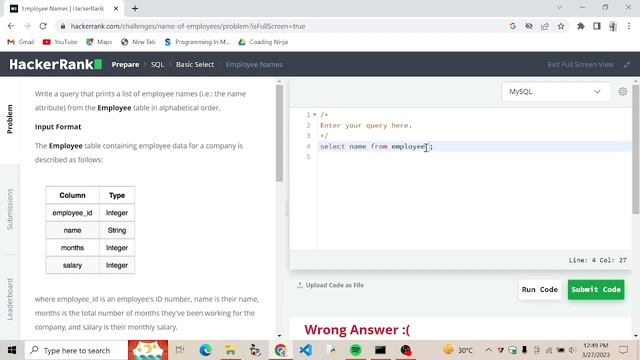
Task: Go to Basic Select in breadcrumb
Action: point(195,64)
